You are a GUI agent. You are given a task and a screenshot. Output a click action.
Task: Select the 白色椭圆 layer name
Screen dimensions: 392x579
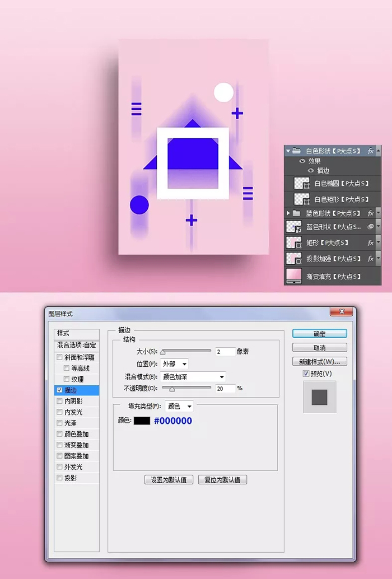[x=342, y=184]
